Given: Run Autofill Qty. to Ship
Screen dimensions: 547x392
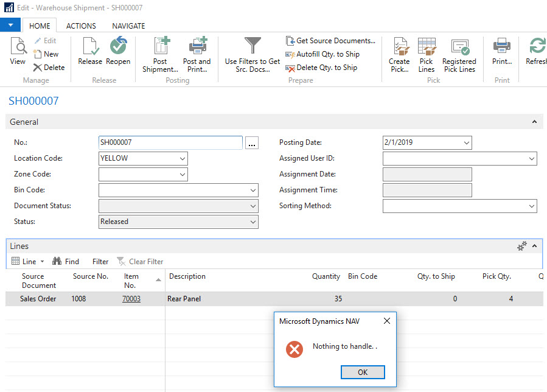Looking at the screenshot, I should coord(322,54).
